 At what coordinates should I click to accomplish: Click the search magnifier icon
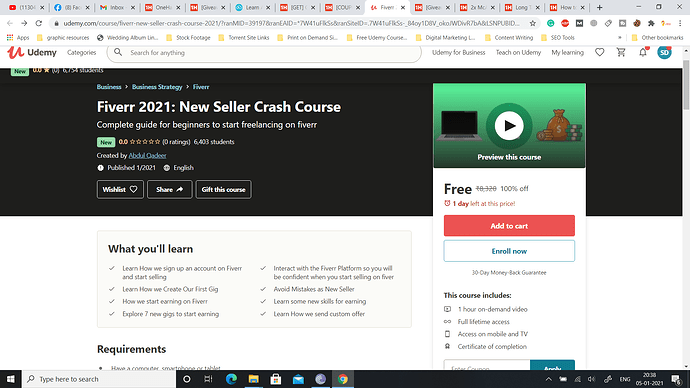(x=118, y=52)
